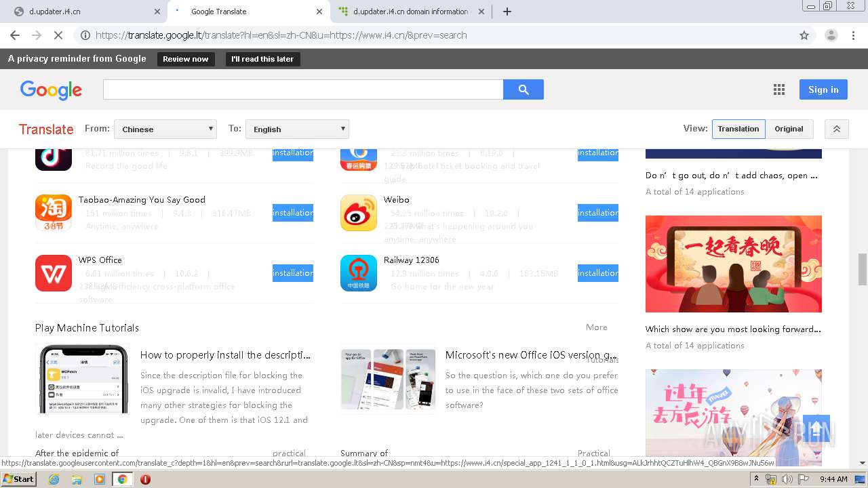Open the media player taskbar icon
The image size is (868, 488).
coord(100,479)
